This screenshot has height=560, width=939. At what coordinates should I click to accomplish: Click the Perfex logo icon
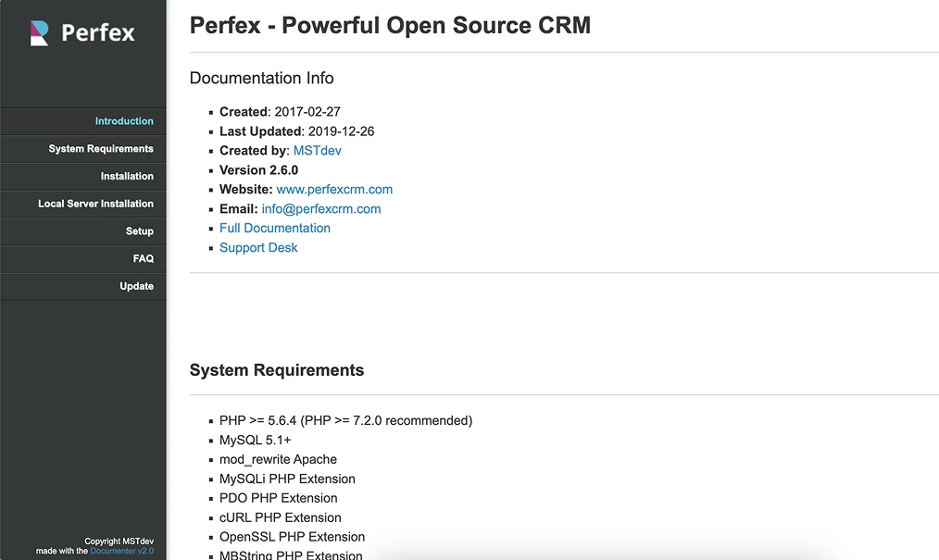point(40,33)
